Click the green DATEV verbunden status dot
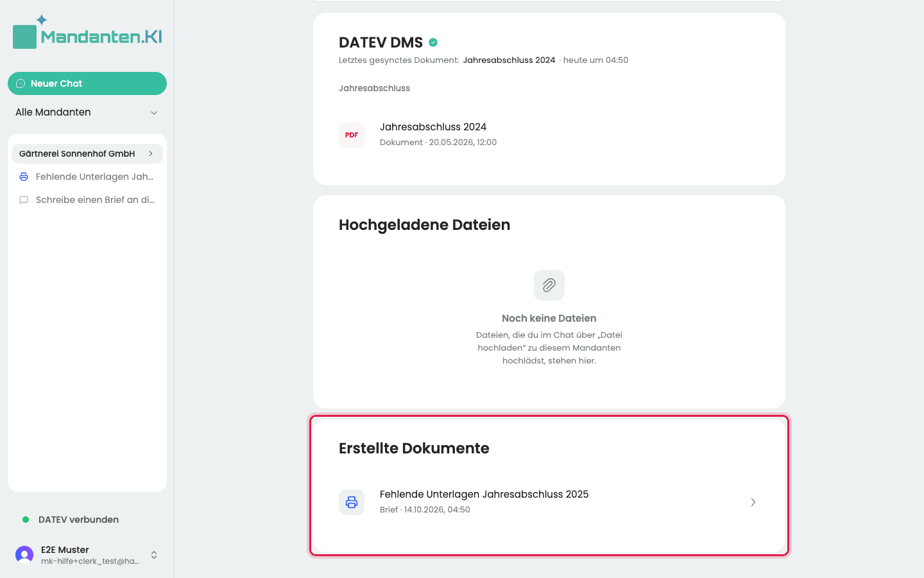This screenshot has height=578, width=924. [26, 520]
